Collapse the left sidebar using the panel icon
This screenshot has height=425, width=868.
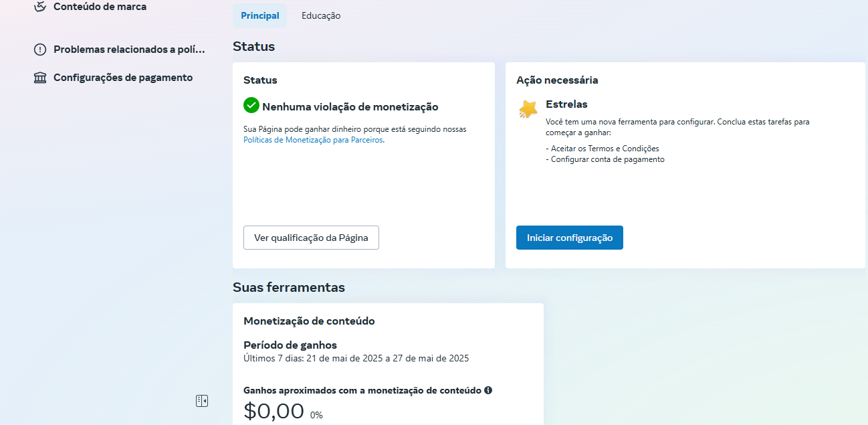(202, 400)
